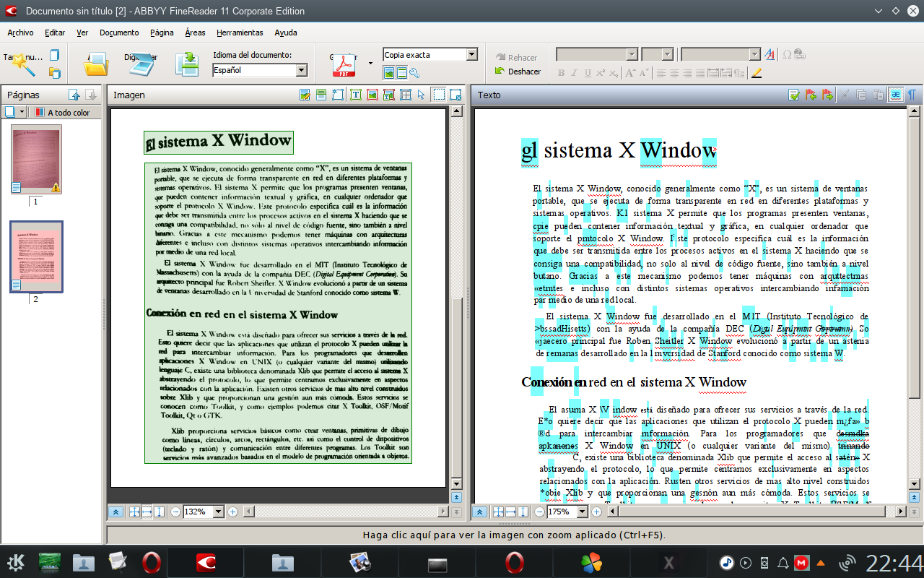Open the Páginas view mode dropdown arrow
924x578 pixels.
[x=22, y=112]
